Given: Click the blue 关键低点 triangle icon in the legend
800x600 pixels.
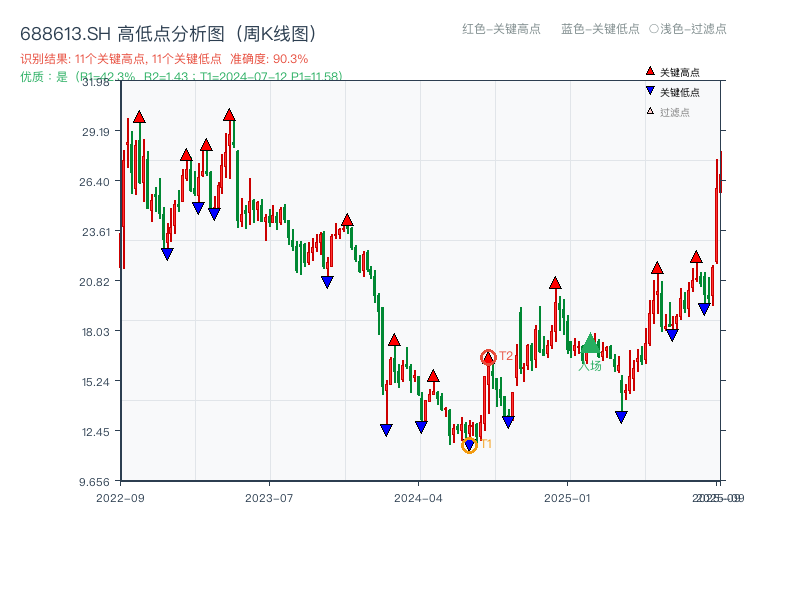Looking at the screenshot, I should [651, 92].
